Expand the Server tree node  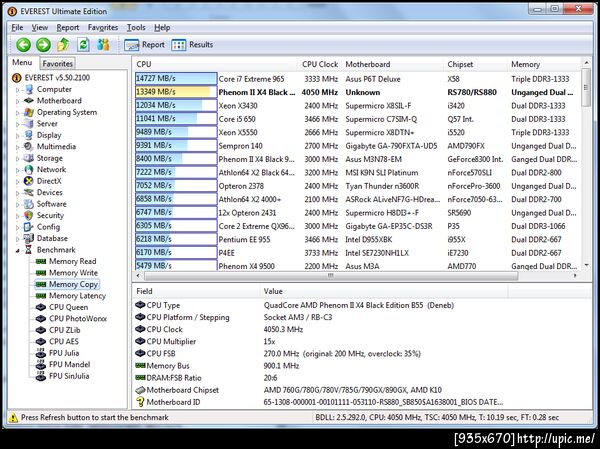coord(17,124)
